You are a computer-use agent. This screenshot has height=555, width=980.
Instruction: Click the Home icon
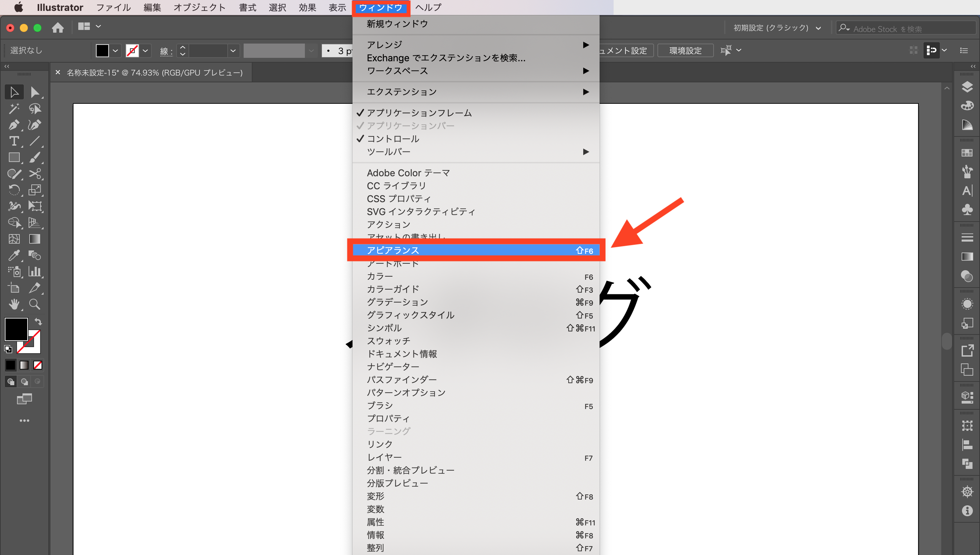[x=58, y=28]
